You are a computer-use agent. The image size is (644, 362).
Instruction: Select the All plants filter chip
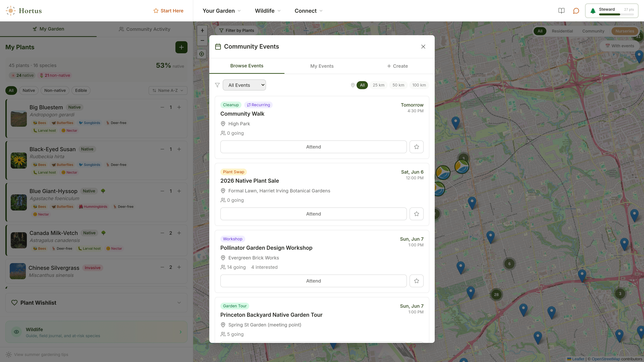point(11,90)
